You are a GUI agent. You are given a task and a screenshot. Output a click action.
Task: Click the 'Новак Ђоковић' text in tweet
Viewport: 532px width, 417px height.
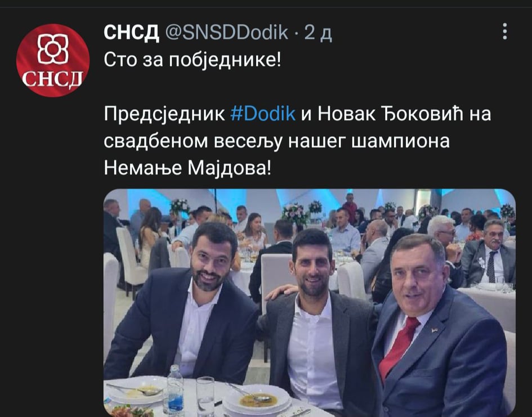[390, 114]
